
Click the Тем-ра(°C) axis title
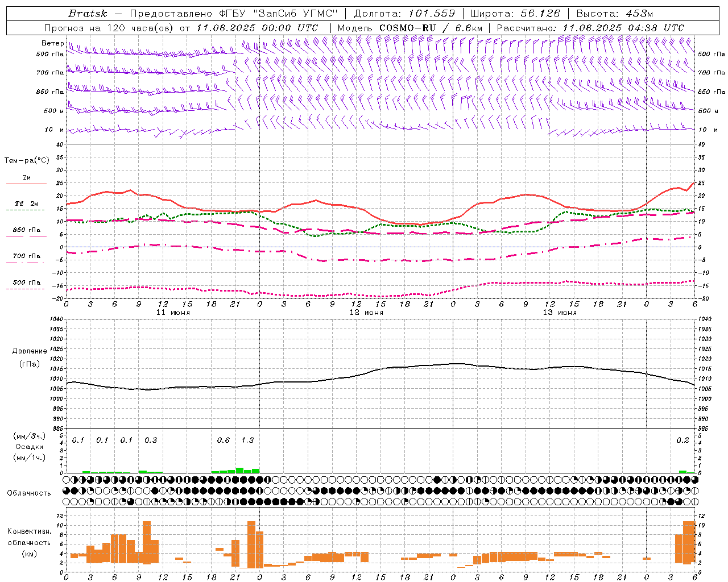pyautogui.click(x=27, y=161)
